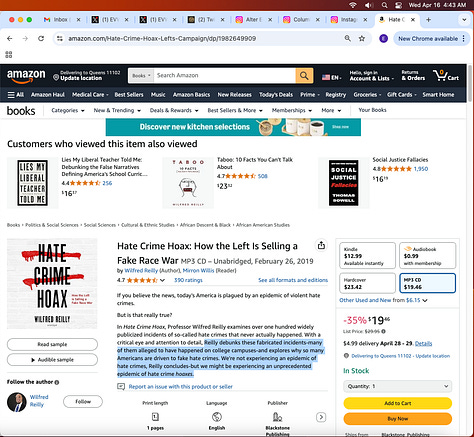This screenshot has height=437, width=474.
Task: Play the Audible sample
Action: pos(52,360)
